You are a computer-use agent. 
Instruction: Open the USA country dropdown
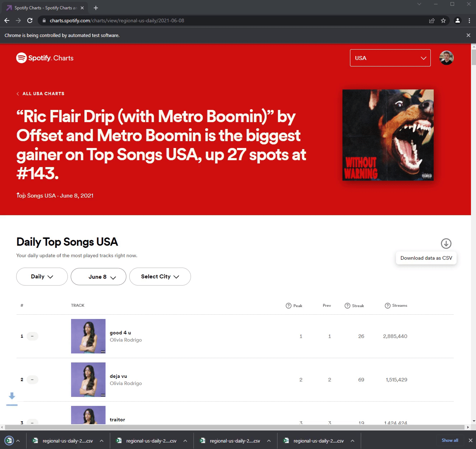coord(390,58)
